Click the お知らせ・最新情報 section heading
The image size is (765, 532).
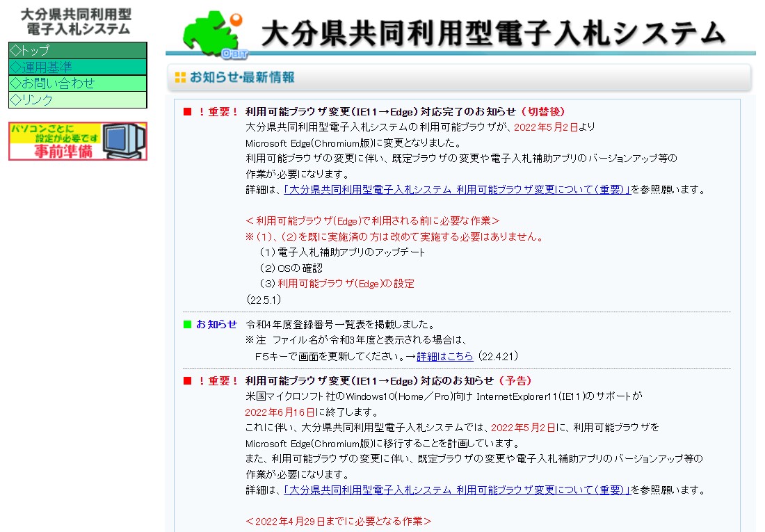pyautogui.click(x=242, y=77)
